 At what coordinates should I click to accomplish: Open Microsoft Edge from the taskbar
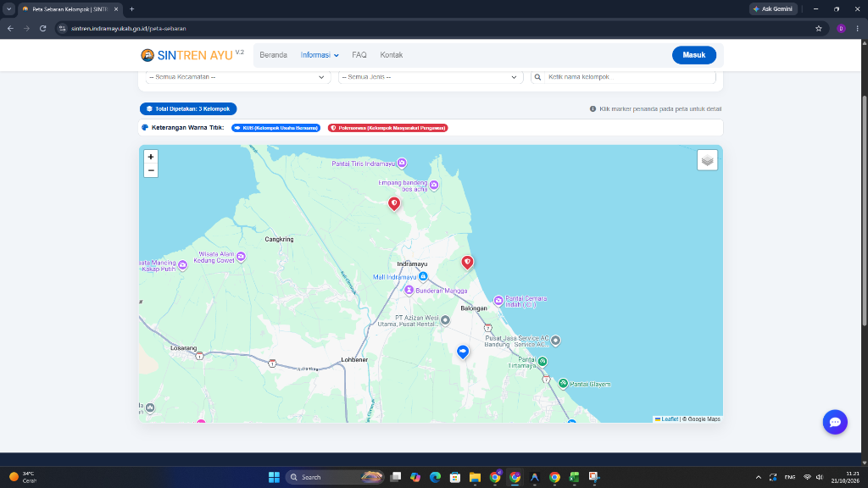pos(435,477)
